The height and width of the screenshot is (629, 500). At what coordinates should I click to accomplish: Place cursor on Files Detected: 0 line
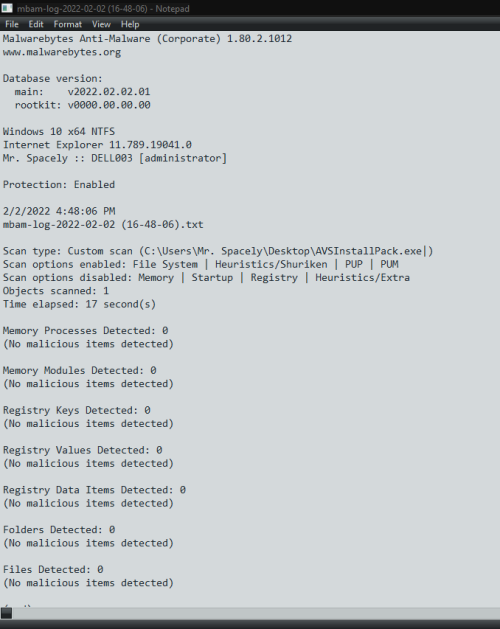coord(53,570)
